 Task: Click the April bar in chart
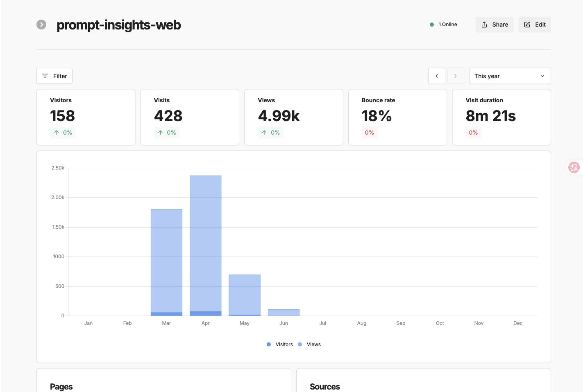click(x=206, y=246)
